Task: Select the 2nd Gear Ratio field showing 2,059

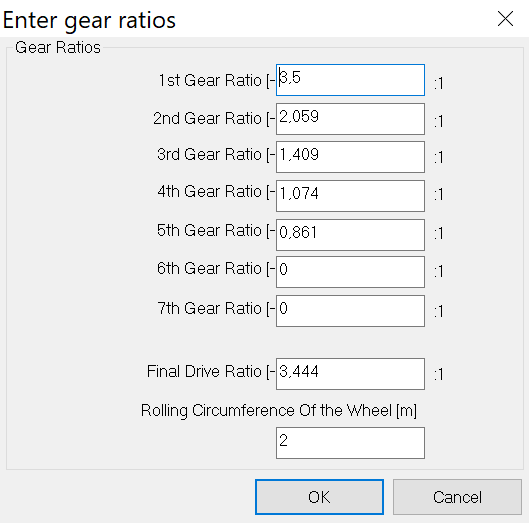Action: (x=350, y=119)
